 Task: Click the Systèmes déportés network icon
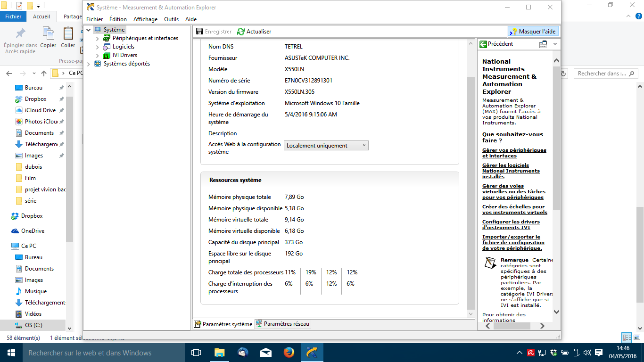[x=98, y=64]
